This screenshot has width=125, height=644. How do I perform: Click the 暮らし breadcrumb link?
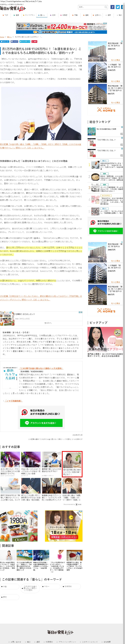tap(9, 37)
